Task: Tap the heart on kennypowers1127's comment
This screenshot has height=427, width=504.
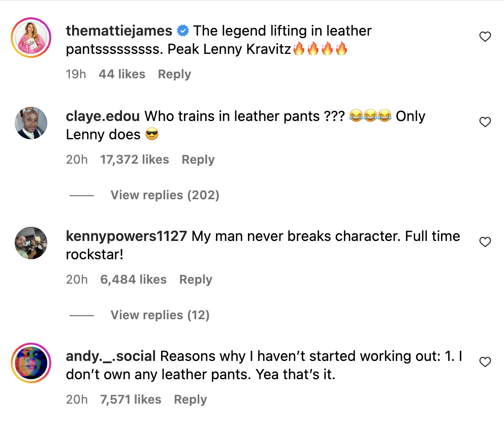Action: coord(485,241)
